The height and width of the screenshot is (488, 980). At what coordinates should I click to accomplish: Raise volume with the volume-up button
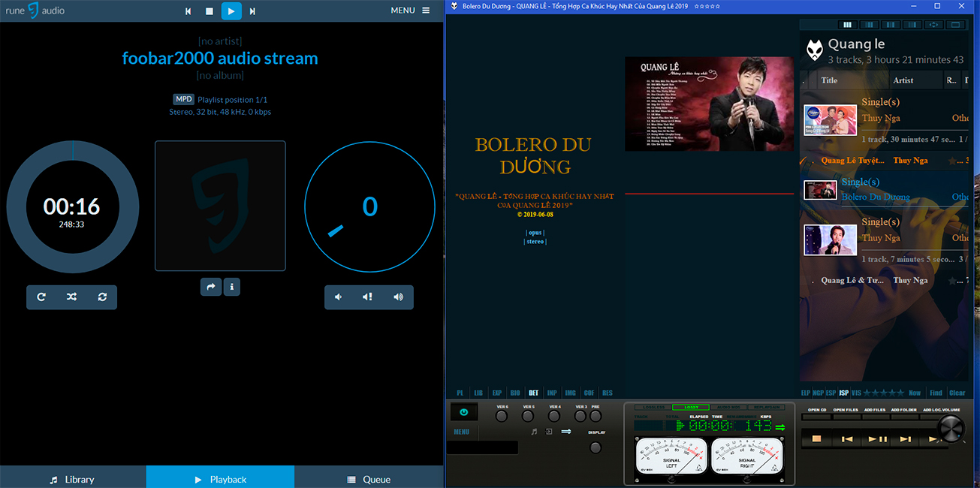[x=398, y=297]
